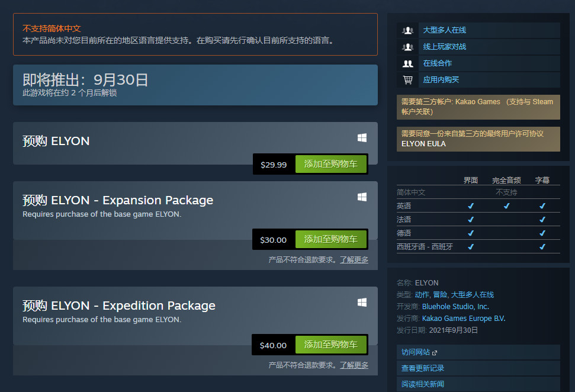Viewport: 575px width, 392px height.
Task: Open the 在线合作 feature link
Action: [x=438, y=63]
